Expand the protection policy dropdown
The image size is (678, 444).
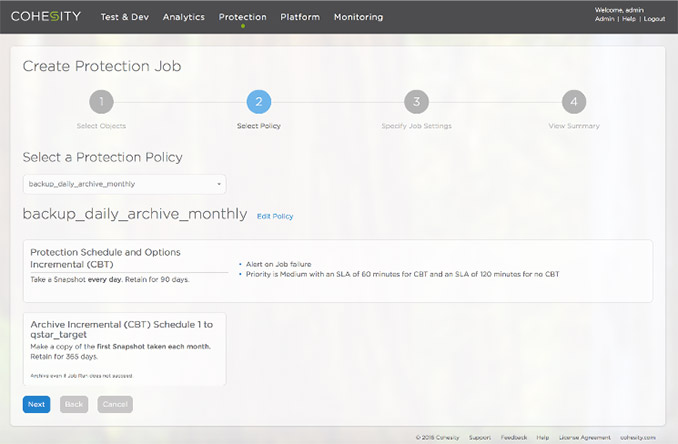pyautogui.click(x=124, y=184)
